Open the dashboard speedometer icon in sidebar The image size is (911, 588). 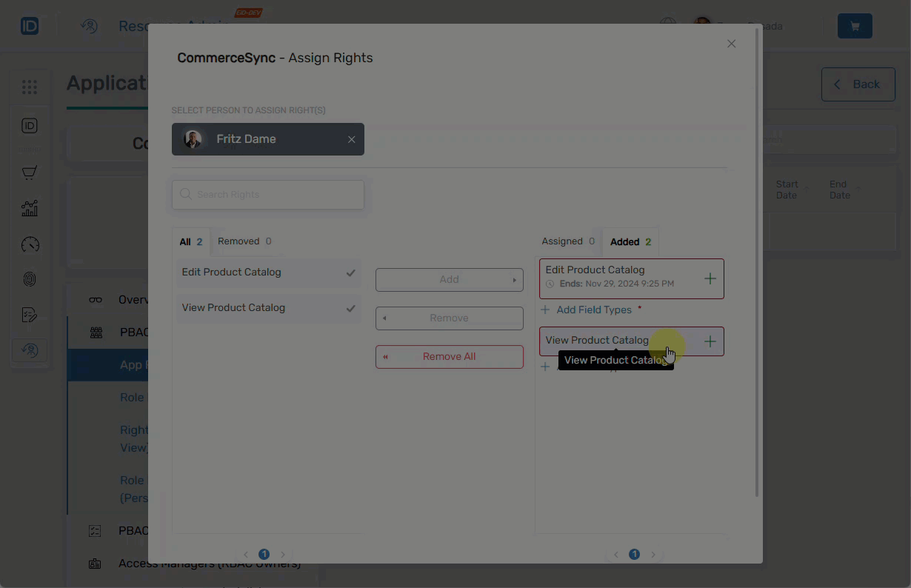[30, 244]
